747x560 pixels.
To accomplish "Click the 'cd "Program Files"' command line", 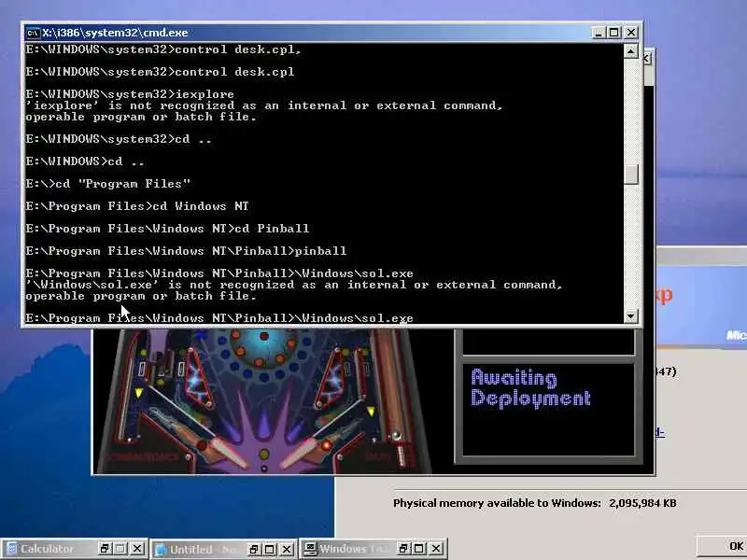I will click(107, 184).
